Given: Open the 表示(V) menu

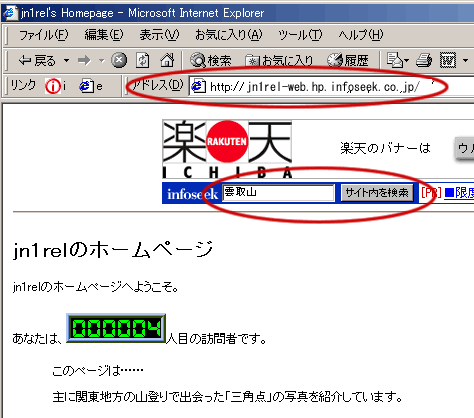Looking at the screenshot, I should point(159,35).
